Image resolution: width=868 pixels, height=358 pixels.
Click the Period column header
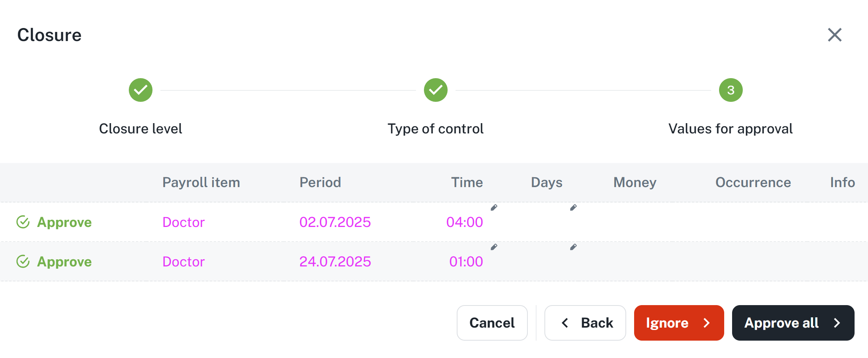pyautogui.click(x=320, y=182)
